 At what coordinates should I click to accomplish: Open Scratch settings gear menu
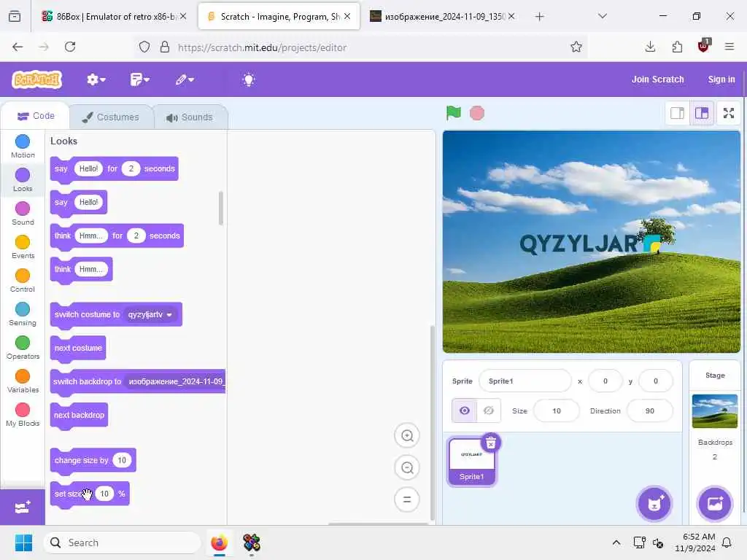coord(96,79)
